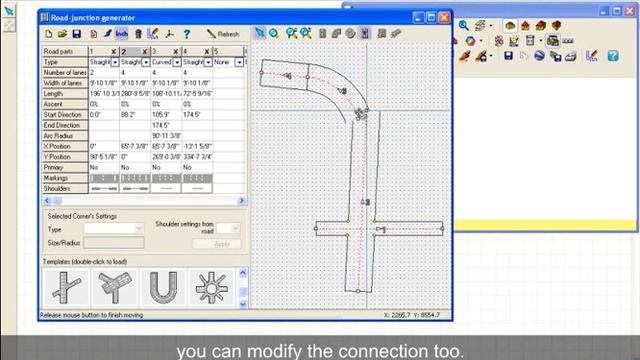Click End Direction value 174.5° for part 3
Screen dimensions: 640x360
(x=166, y=125)
